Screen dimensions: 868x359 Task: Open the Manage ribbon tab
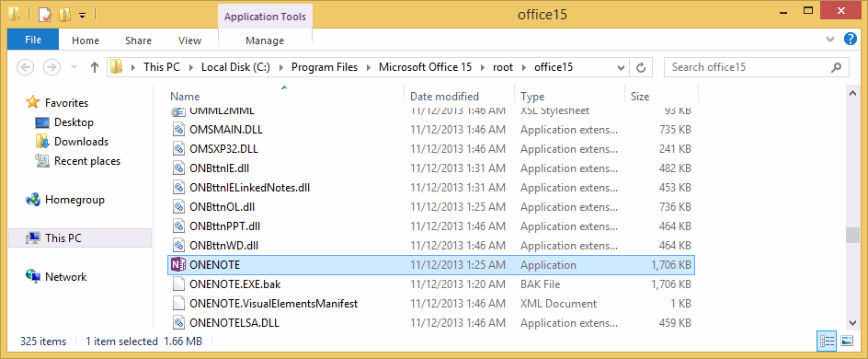click(x=265, y=41)
